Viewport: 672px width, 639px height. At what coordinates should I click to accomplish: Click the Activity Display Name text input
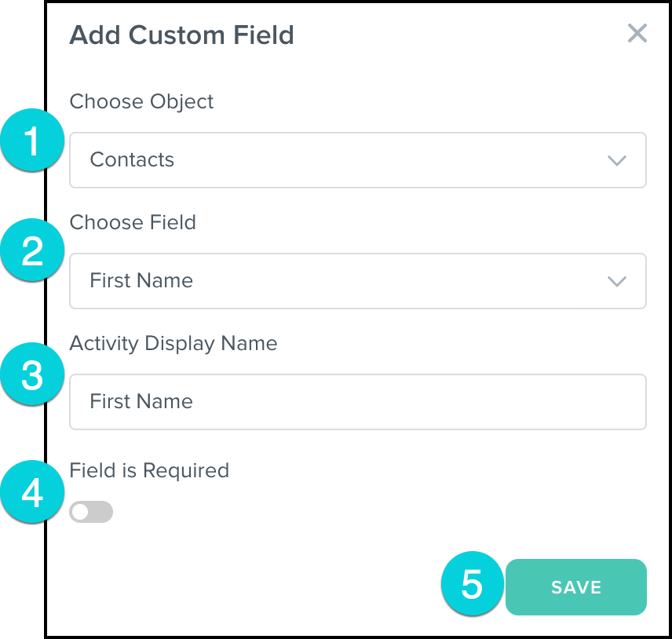357,402
